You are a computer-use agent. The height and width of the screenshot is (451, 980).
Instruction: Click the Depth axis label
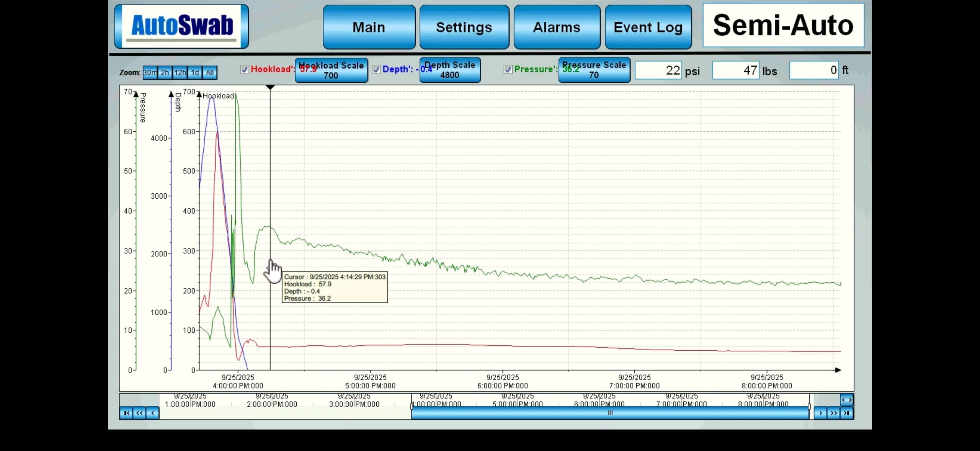coord(178,102)
